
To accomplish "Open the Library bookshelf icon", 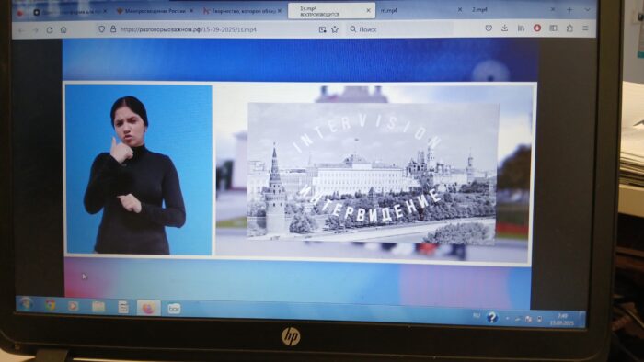I will pyautogui.click(x=521, y=28).
